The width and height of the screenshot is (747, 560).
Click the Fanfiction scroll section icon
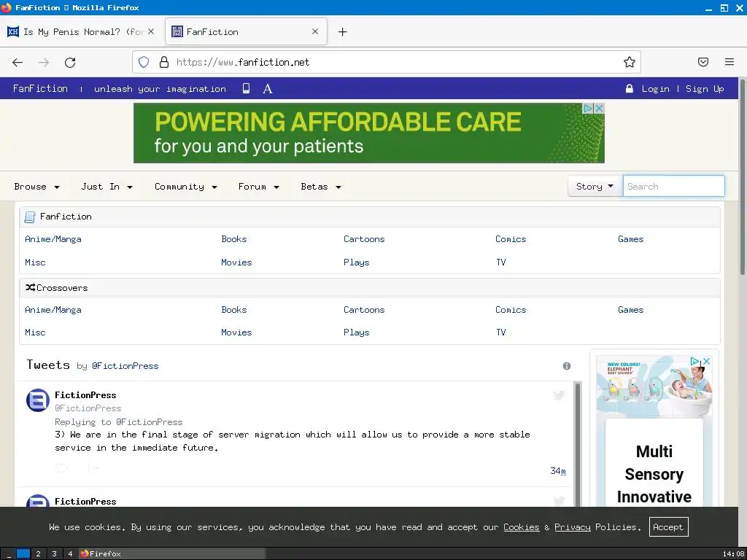(29, 217)
